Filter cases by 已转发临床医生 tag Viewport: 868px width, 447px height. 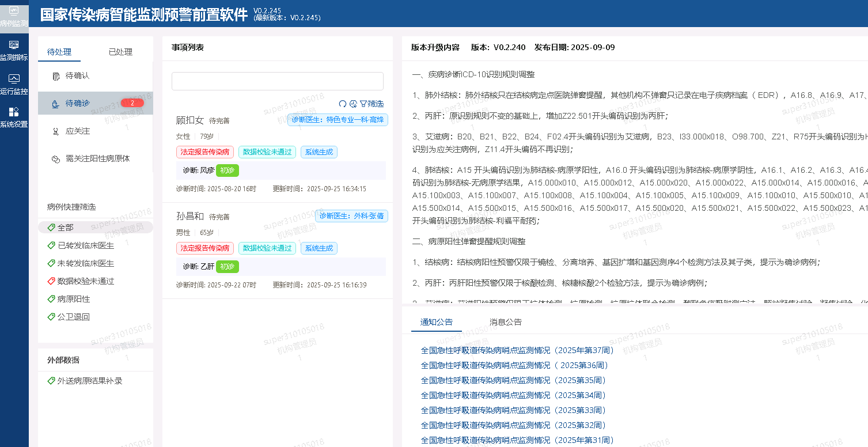click(81, 245)
